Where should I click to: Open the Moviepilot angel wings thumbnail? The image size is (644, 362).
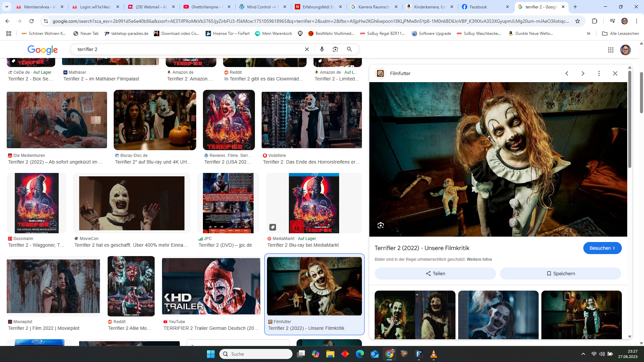point(53,286)
